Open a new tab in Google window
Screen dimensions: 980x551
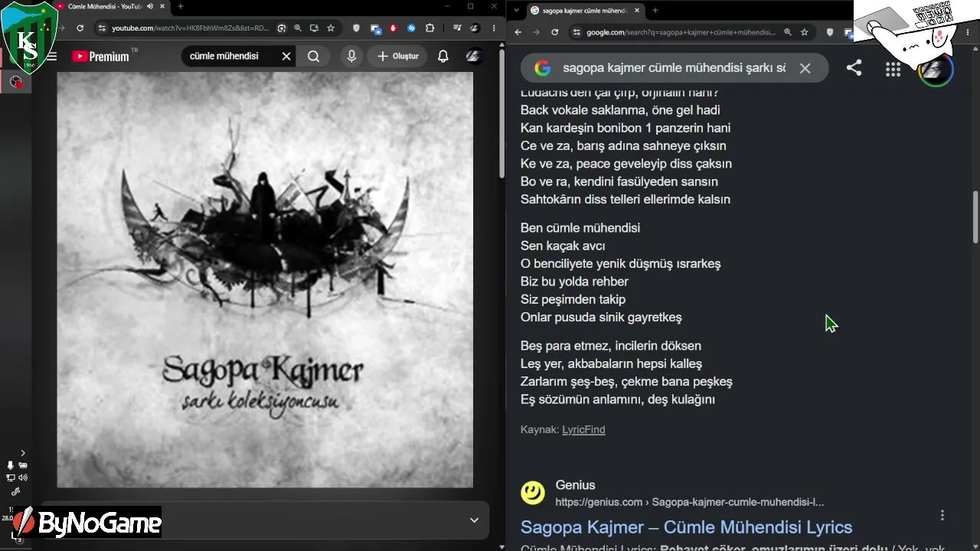tap(655, 11)
